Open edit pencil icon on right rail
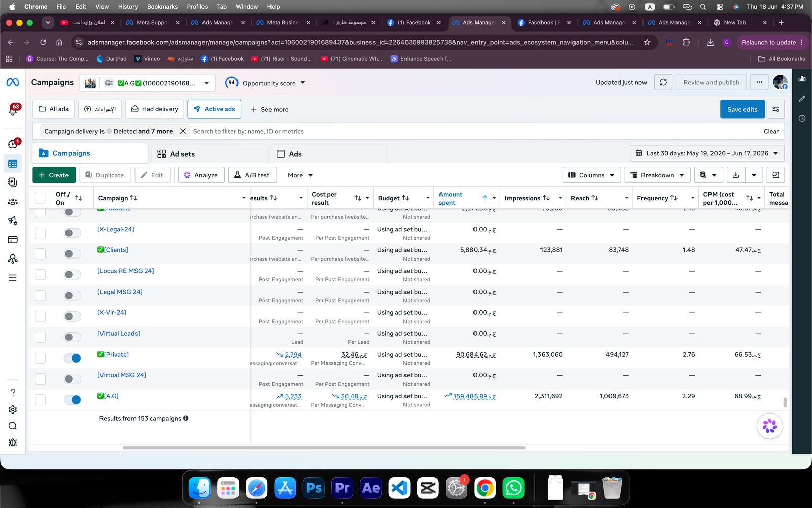The height and width of the screenshot is (508, 812). (x=802, y=99)
